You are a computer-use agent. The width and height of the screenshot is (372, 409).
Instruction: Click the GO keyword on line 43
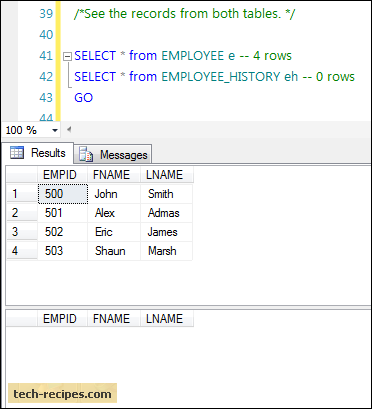point(83,98)
